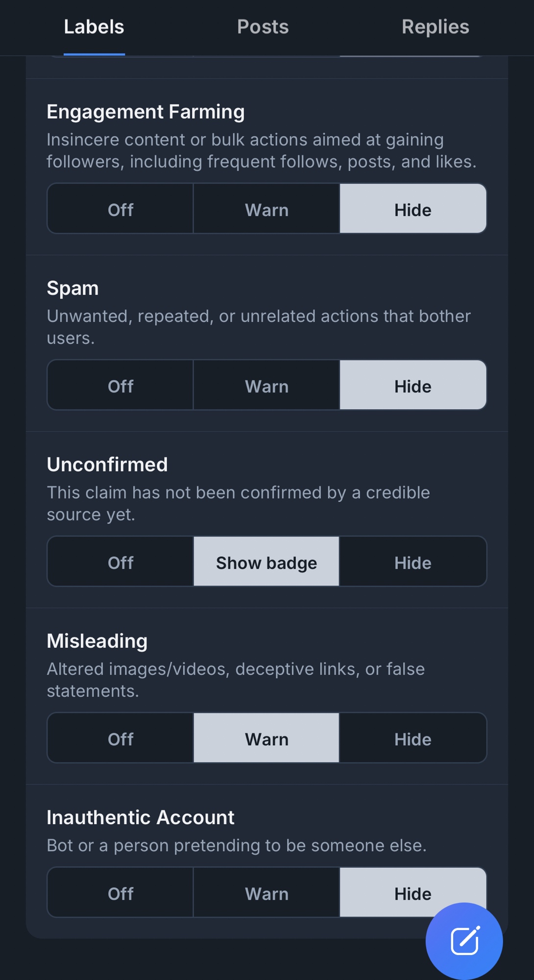Viewport: 534px width, 980px height.
Task: Switch to the Replies tab
Action: click(x=435, y=27)
